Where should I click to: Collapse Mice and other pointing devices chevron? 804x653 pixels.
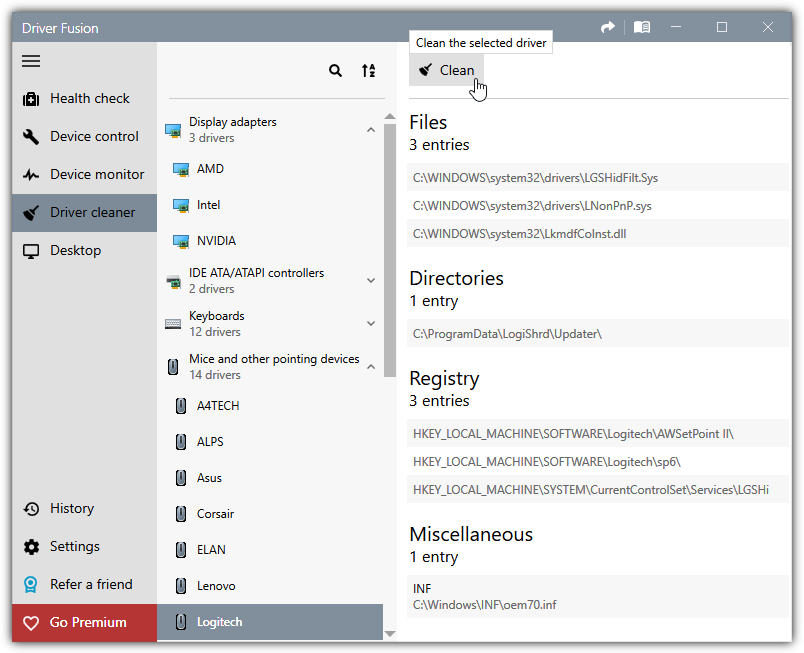pyautogui.click(x=371, y=367)
